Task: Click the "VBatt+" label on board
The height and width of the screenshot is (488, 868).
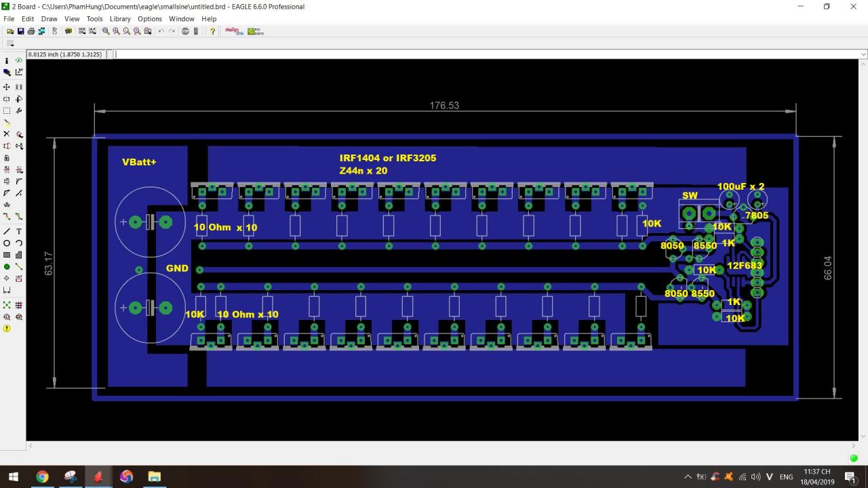Action: 139,162
